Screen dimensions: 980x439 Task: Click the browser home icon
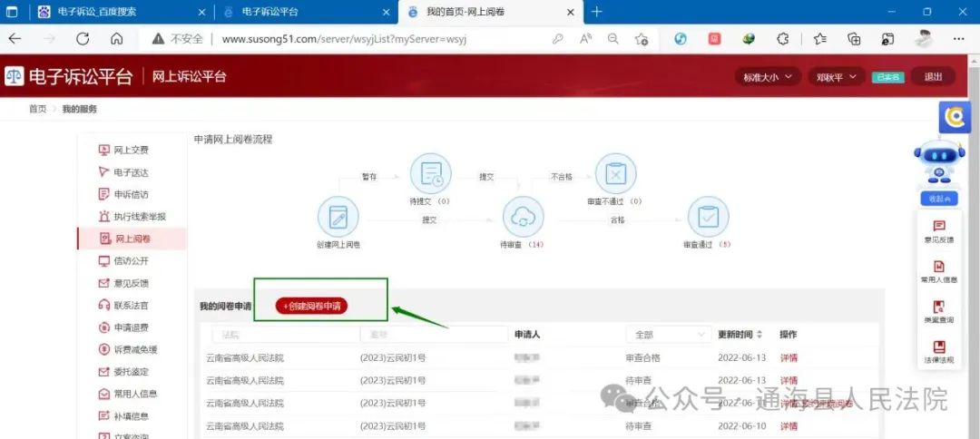[116, 39]
